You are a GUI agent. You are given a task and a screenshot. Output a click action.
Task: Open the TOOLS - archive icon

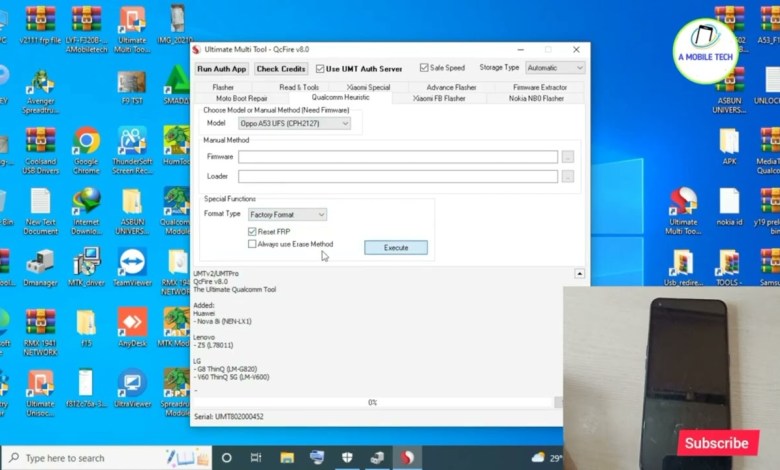(x=729, y=268)
